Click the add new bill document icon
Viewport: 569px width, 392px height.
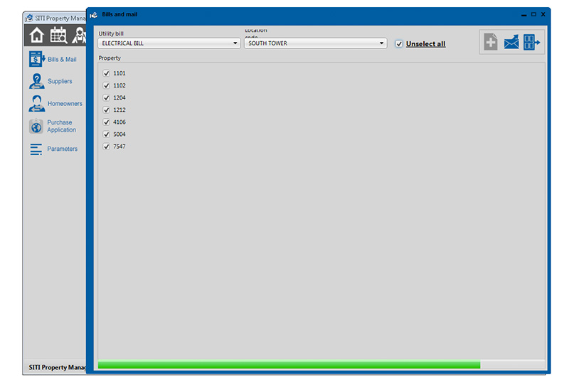[490, 42]
